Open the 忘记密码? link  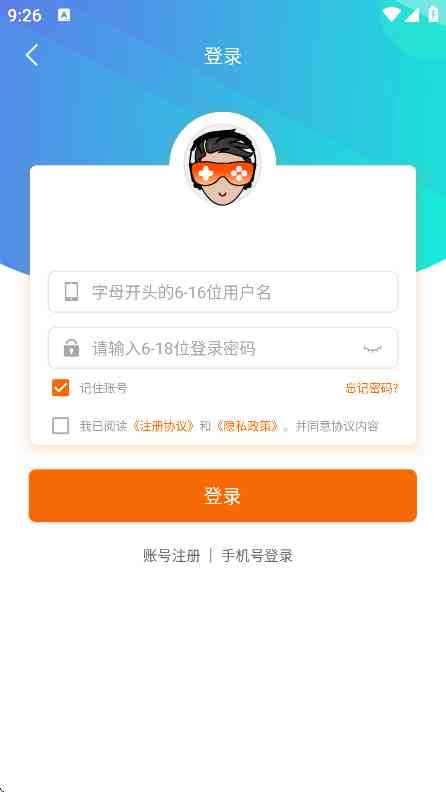pos(372,388)
